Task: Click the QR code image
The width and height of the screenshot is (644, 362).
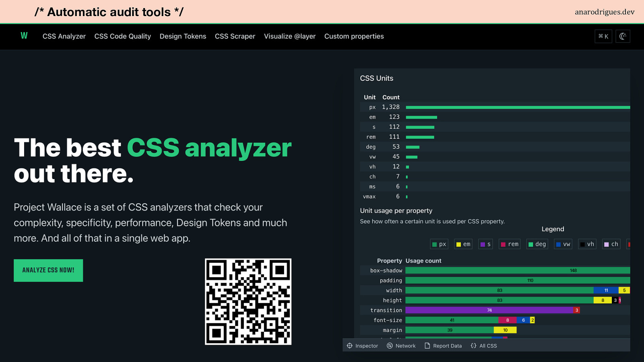Action: coord(248,302)
